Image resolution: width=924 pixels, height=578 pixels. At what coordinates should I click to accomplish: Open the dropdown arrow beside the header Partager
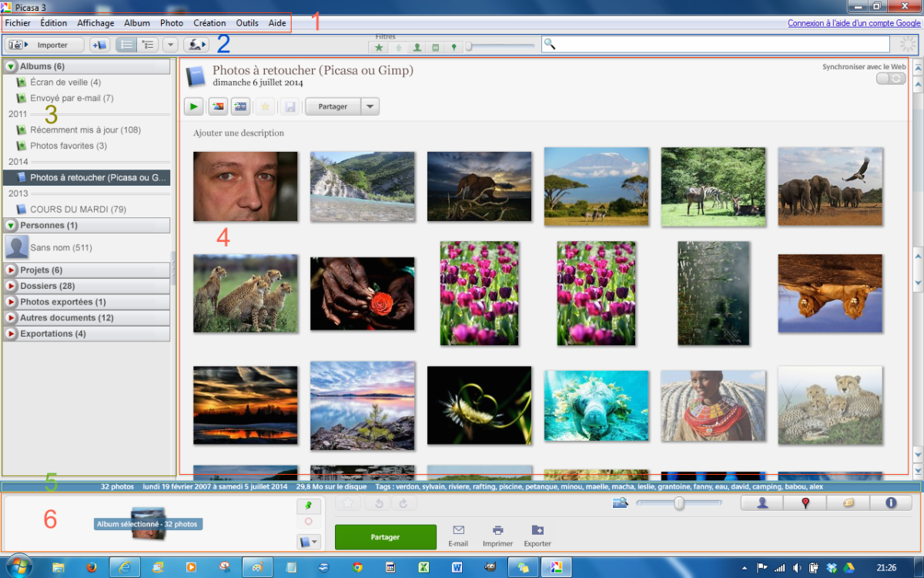370,106
